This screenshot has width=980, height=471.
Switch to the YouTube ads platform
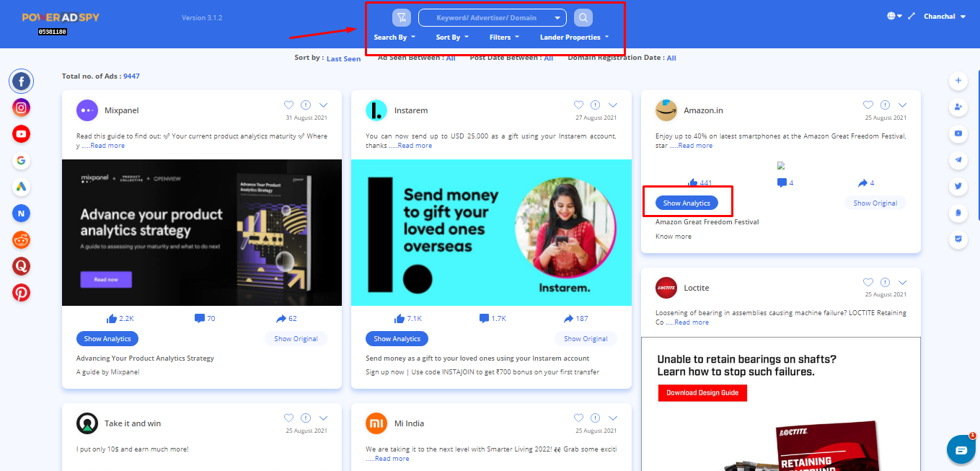click(22, 134)
